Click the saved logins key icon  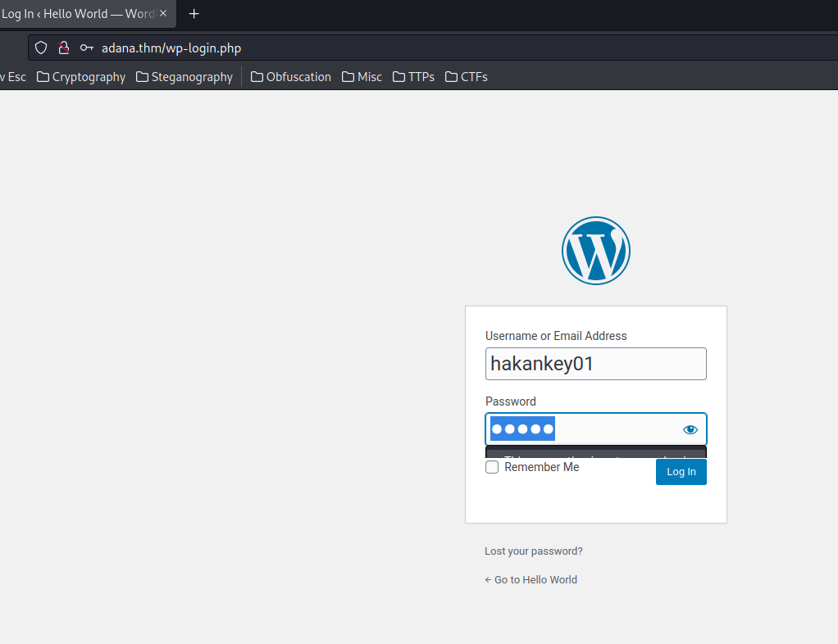[x=87, y=48]
